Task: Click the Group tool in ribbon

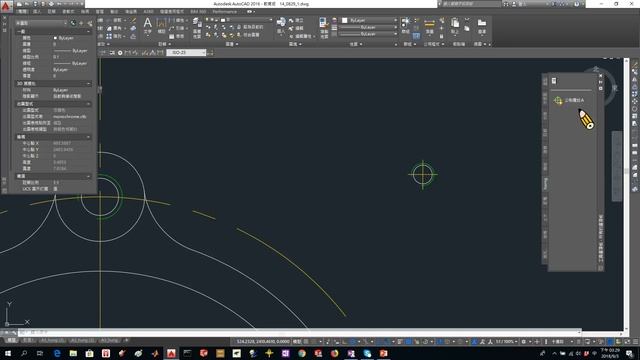Action: pyautogui.click(x=405, y=25)
